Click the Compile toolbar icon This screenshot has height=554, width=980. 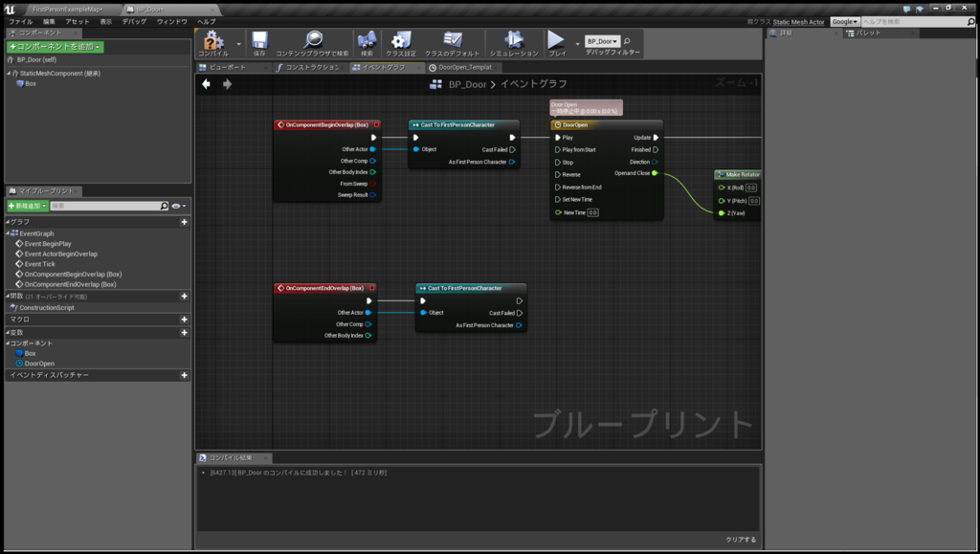(x=213, y=40)
